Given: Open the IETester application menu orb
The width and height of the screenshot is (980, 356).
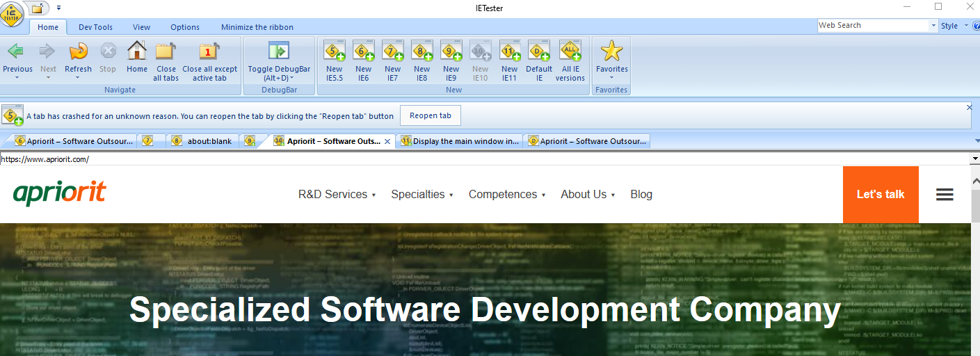Looking at the screenshot, I should pos(13,14).
